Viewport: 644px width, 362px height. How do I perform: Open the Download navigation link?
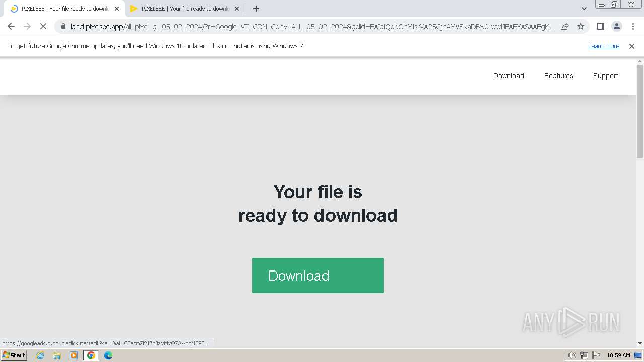coord(508,76)
